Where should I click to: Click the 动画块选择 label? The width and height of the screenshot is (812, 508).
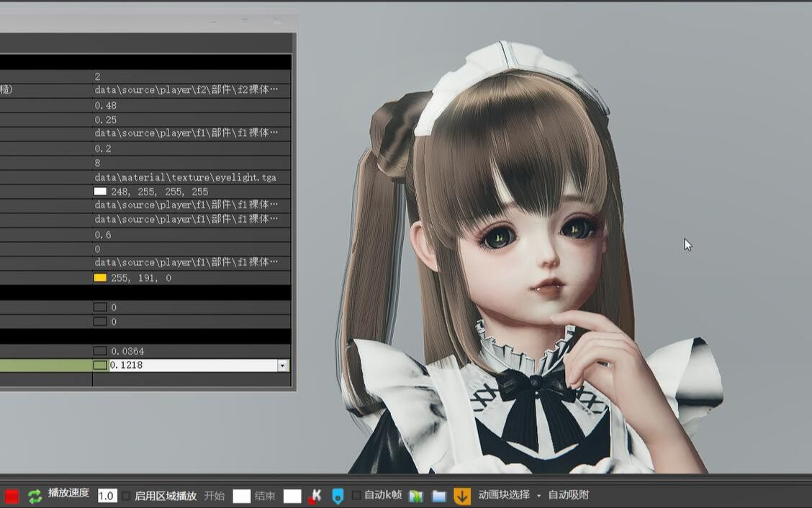(x=504, y=495)
